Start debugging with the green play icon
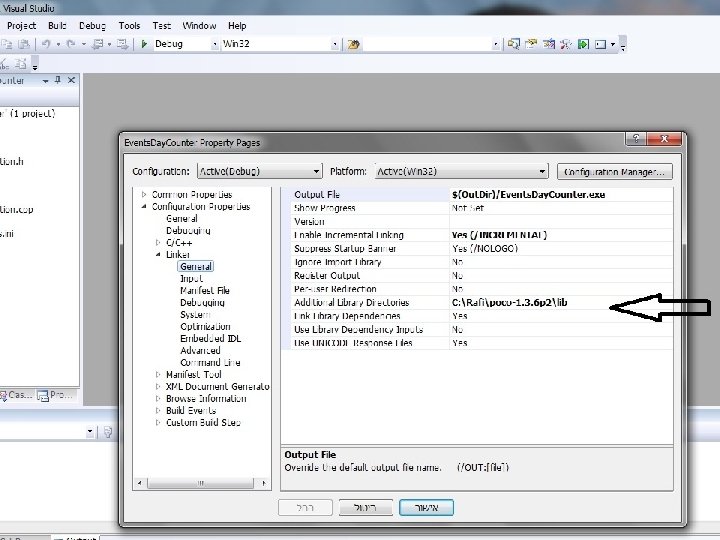 click(x=144, y=44)
